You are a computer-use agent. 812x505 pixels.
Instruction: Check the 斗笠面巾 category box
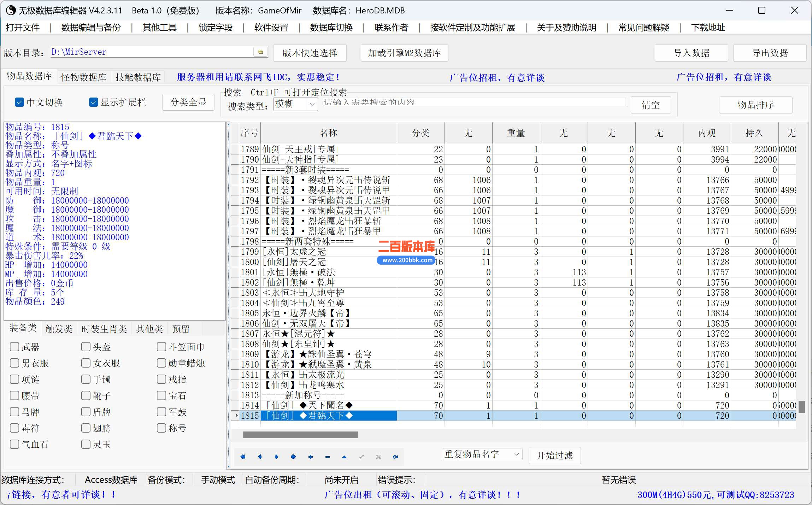[x=161, y=347]
